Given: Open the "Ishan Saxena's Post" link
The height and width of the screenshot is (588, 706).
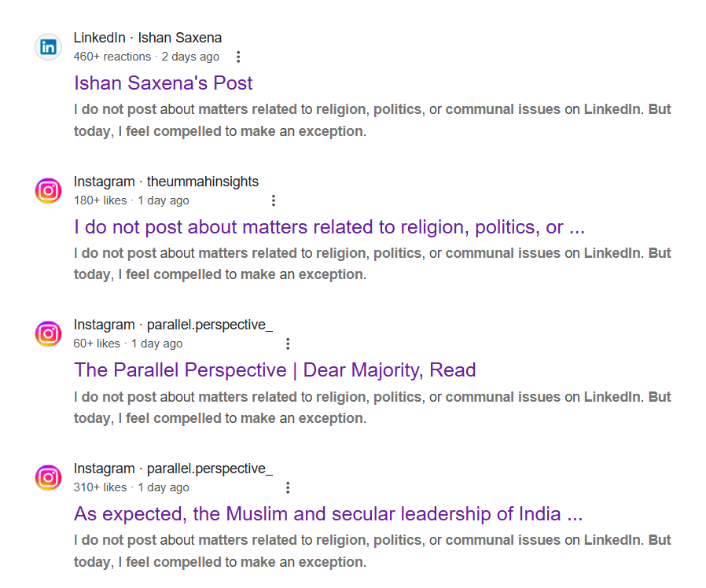Looking at the screenshot, I should click(164, 83).
